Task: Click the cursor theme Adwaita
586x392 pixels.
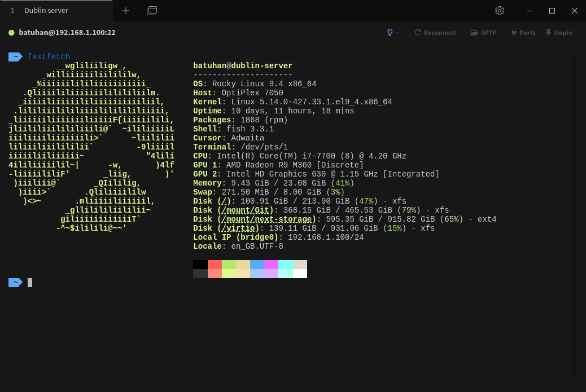Action: [248, 138]
